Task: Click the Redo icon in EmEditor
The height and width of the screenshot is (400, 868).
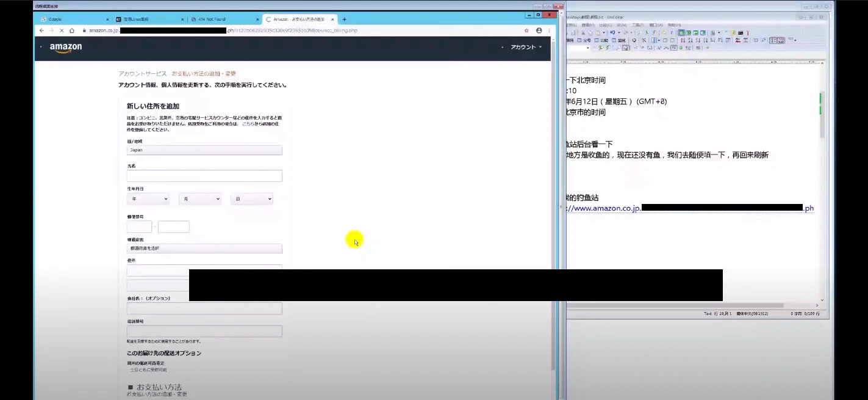Action: (626, 32)
